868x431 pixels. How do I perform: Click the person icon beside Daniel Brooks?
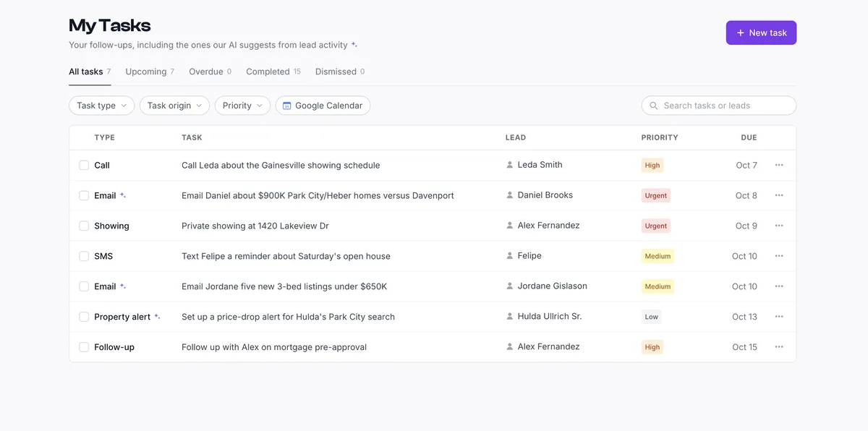coord(510,195)
